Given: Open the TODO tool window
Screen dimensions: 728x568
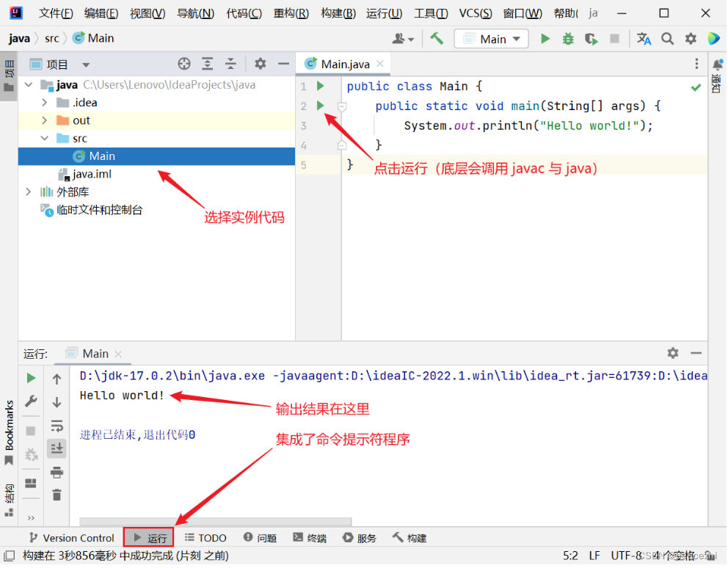Looking at the screenshot, I should click(205, 538).
